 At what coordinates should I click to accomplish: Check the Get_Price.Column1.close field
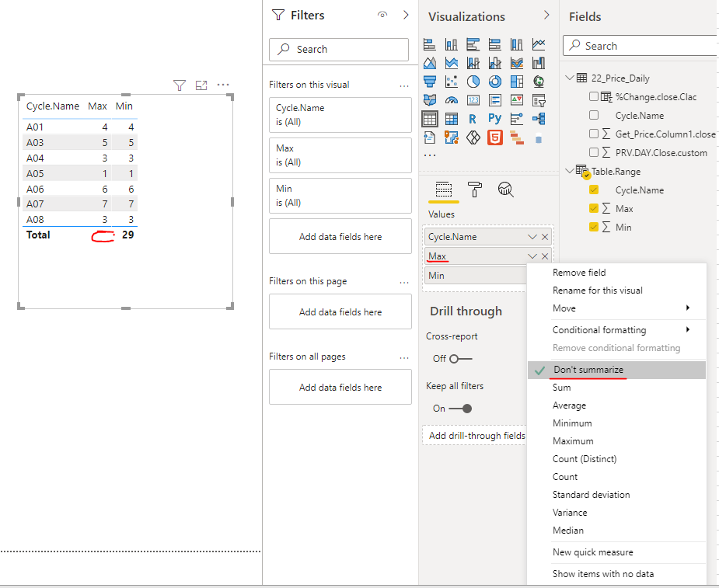pyautogui.click(x=594, y=134)
